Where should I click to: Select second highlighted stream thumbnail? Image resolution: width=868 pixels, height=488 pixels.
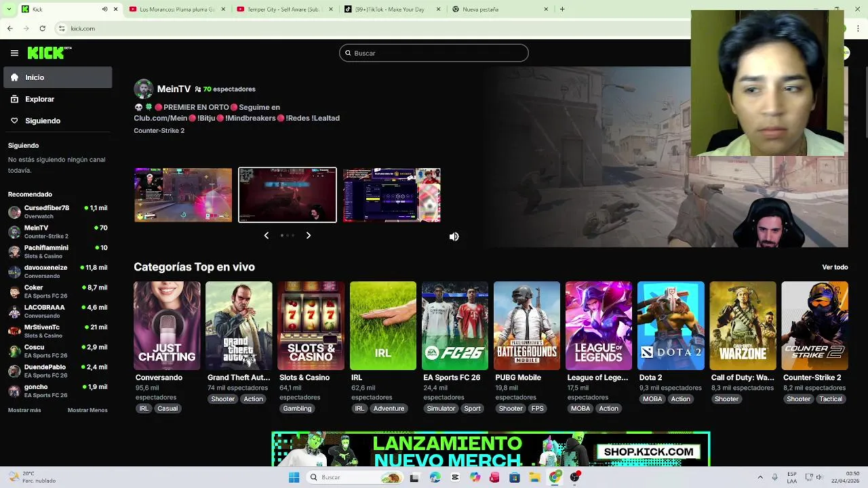[x=288, y=195]
